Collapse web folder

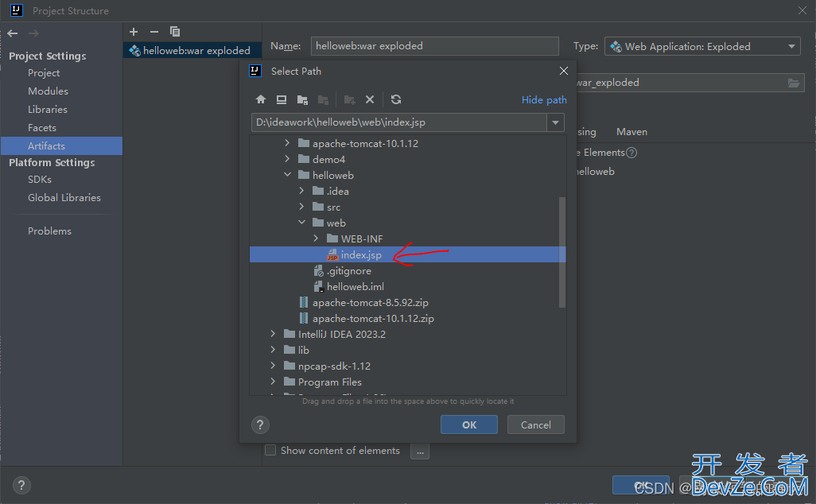pyautogui.click(x=301, y=222)
